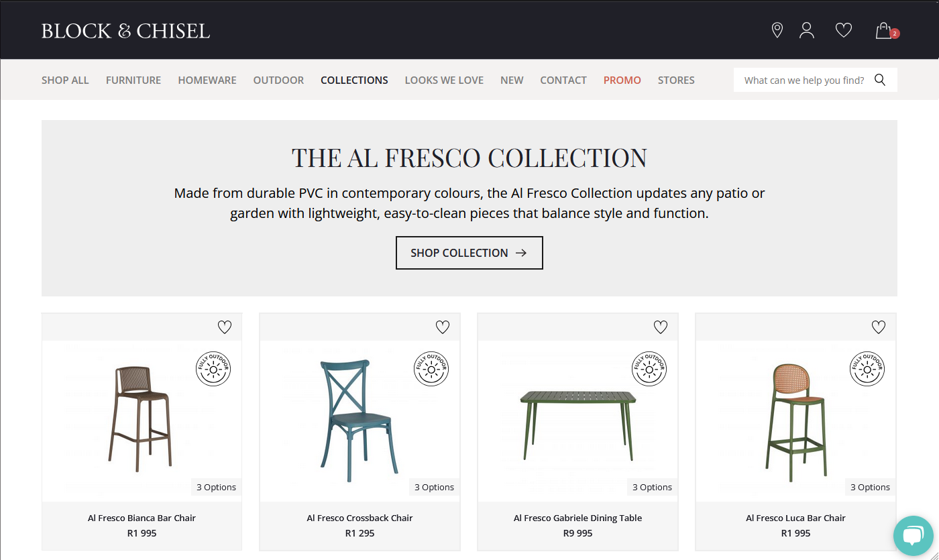Open the shopping bag cart icon

884,31
